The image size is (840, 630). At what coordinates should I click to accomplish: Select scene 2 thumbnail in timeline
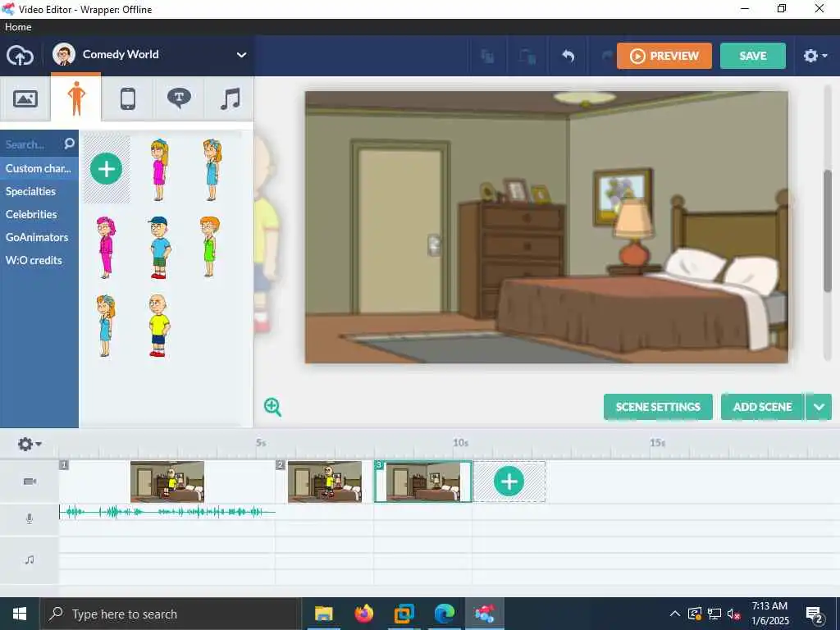point(325,482)
